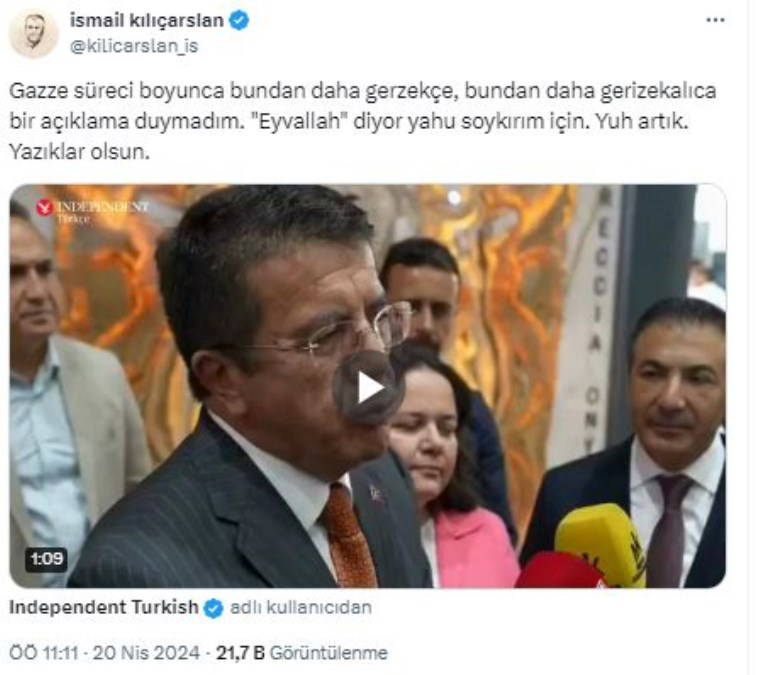Open Independent Turkish source account
The width and height of the screenshot is (760, 675).
[x=103, y=607]
